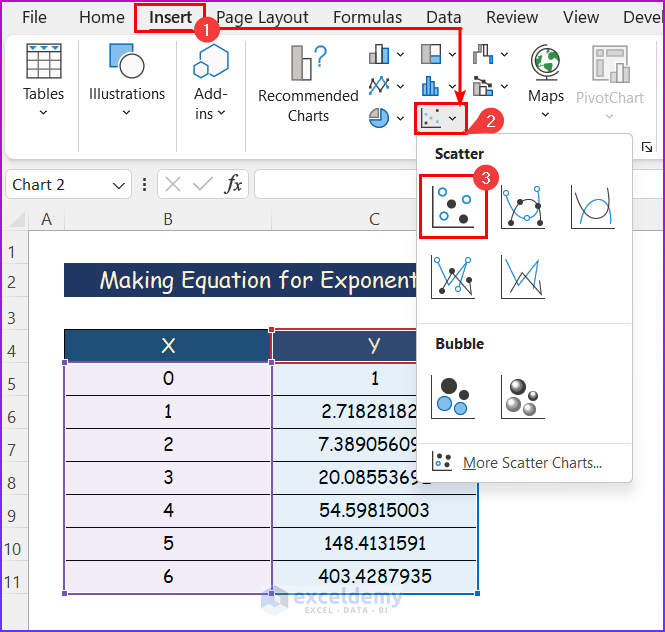665x632 pixels.
Task: Expand the line chart dropdown arrow
Action: point(400,86)
